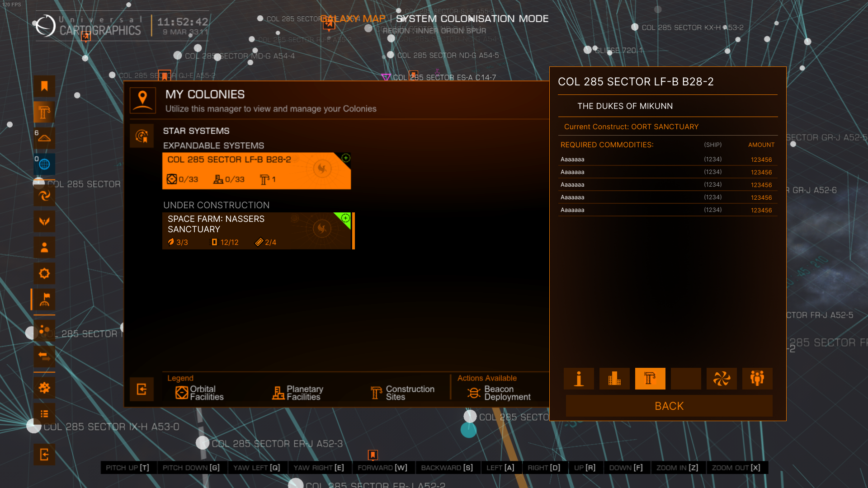868x488 pixels.
Task: Open the trade routes arrow icon
Action: [x=44, y=357]
